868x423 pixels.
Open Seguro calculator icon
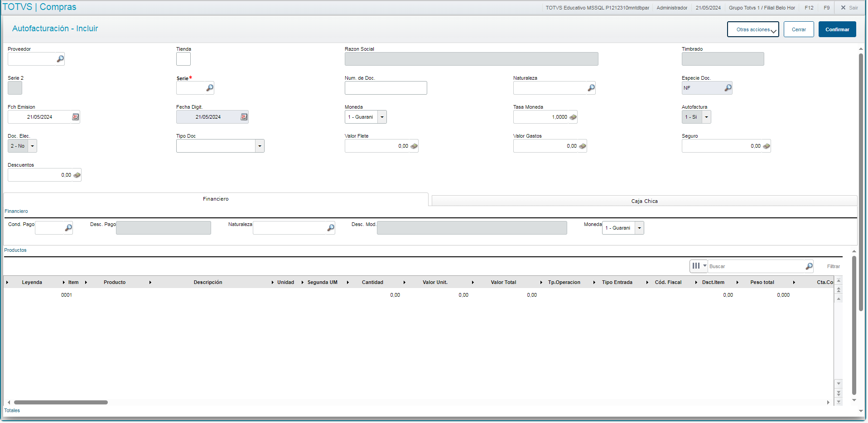[x=767, y=146]
